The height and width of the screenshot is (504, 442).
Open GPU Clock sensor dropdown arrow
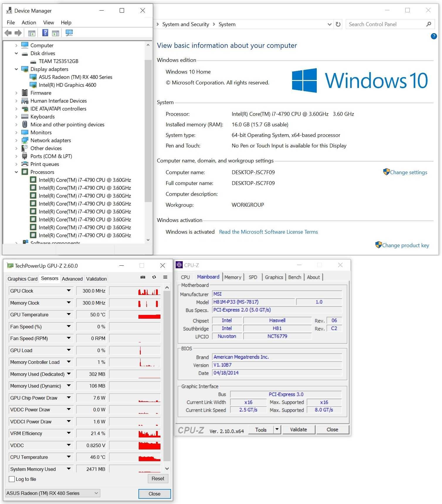(x=69, y=291)
